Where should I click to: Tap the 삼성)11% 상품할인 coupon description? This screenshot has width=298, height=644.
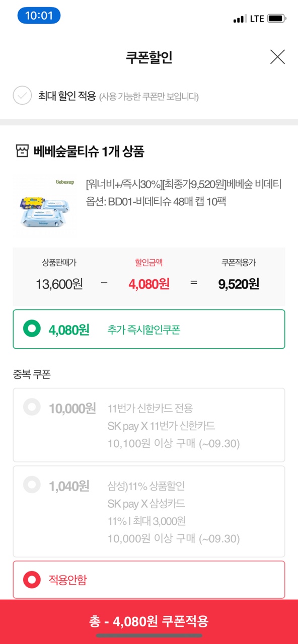(x=146, y=486)
